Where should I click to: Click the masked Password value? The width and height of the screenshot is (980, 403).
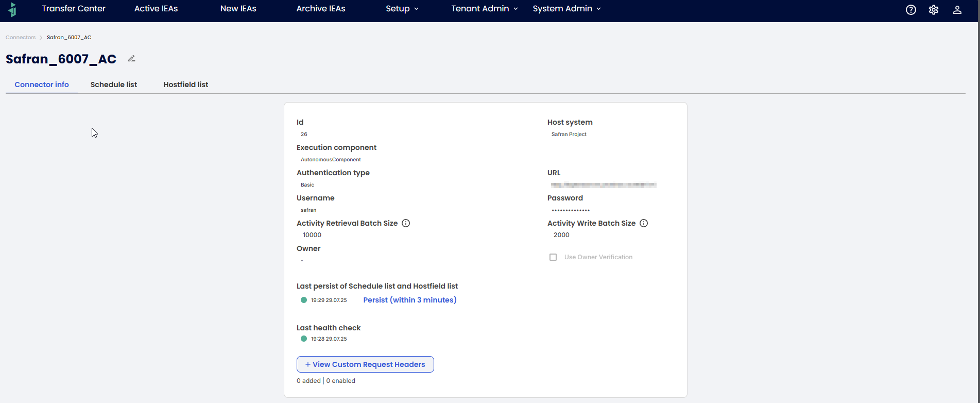(571, 210)
